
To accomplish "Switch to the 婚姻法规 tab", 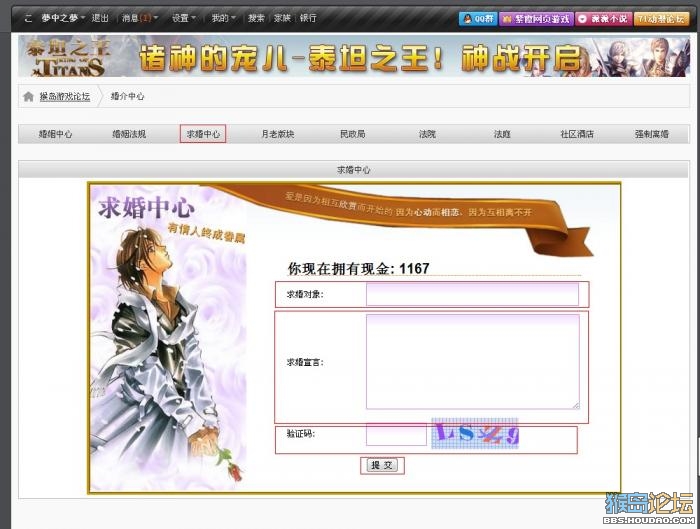I will pos(129,134).
